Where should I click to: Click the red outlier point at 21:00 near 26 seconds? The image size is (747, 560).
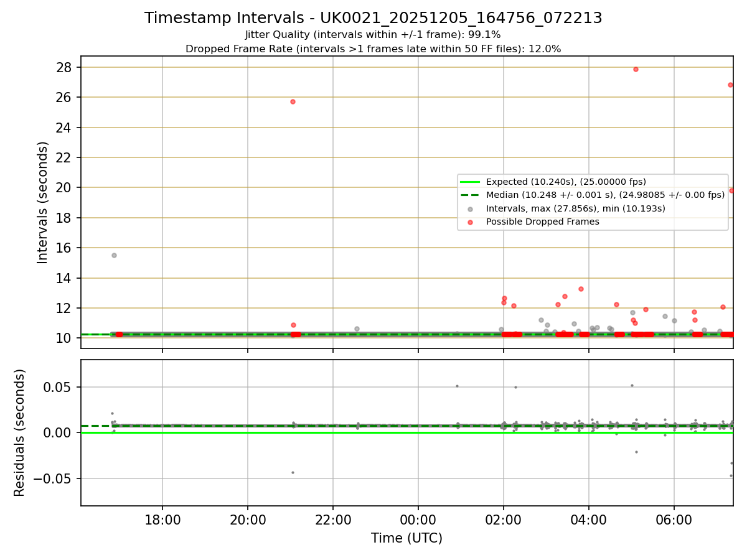click(x=293, y=101)
